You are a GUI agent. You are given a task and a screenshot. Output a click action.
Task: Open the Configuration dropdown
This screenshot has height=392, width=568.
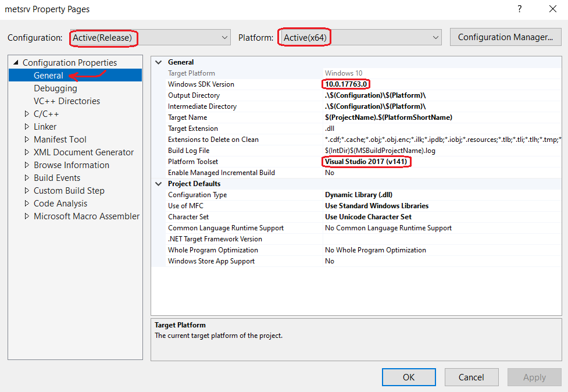[x=150, y=38]
